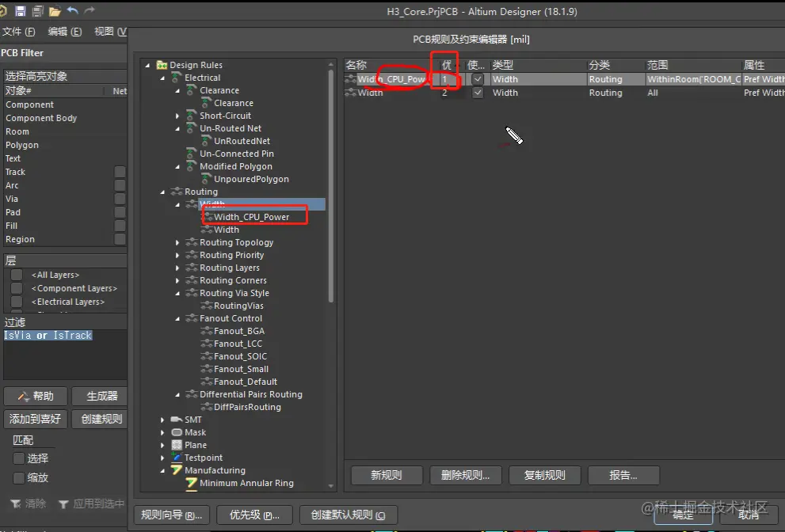
Task: Click the Routing Topology icon
Action: pyautogui.click(x=191, y=242)
